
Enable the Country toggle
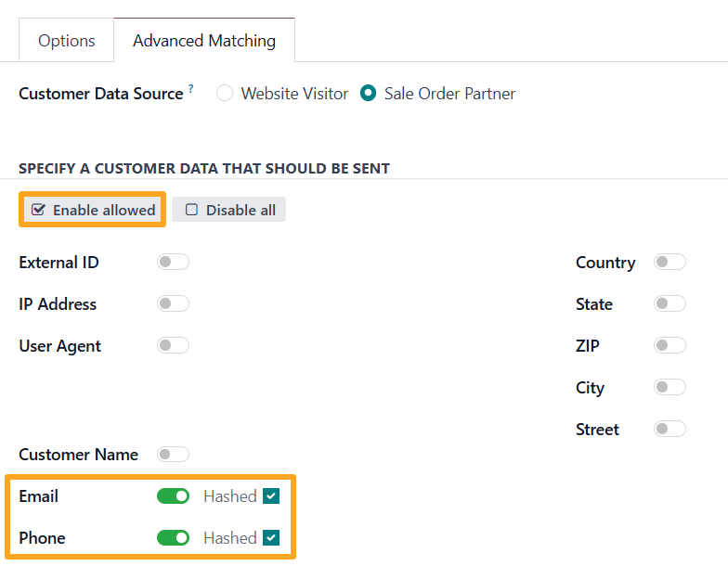point(669,263)
